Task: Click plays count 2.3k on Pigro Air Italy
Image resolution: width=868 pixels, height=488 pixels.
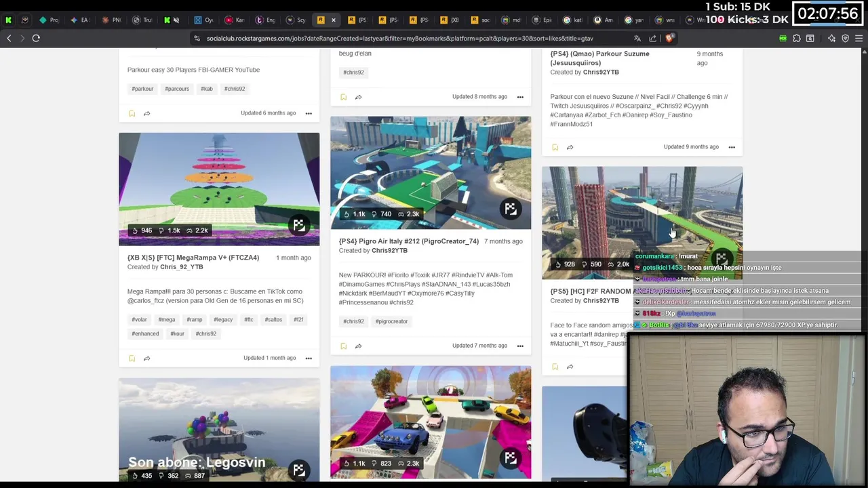Action: click(x=409, y=214)
